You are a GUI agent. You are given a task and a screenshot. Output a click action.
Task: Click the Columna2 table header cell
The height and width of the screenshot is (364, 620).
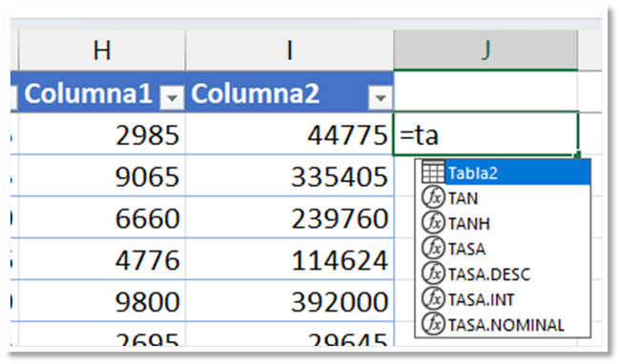click(289, 92)
